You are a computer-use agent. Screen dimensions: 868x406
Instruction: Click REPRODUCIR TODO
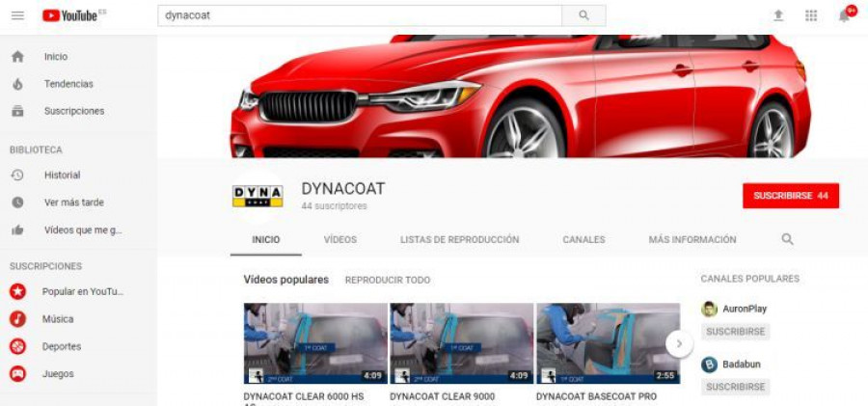click(388, 281)
